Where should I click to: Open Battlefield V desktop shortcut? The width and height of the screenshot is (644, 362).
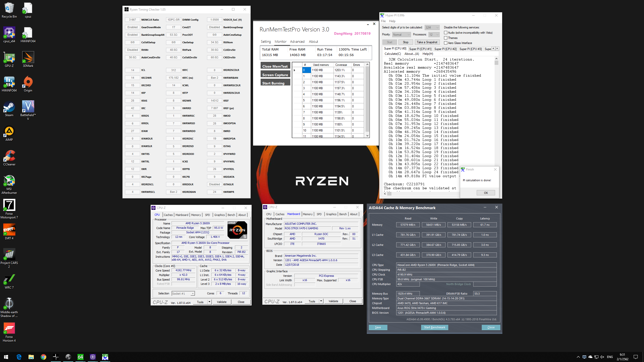coord(28,110)
